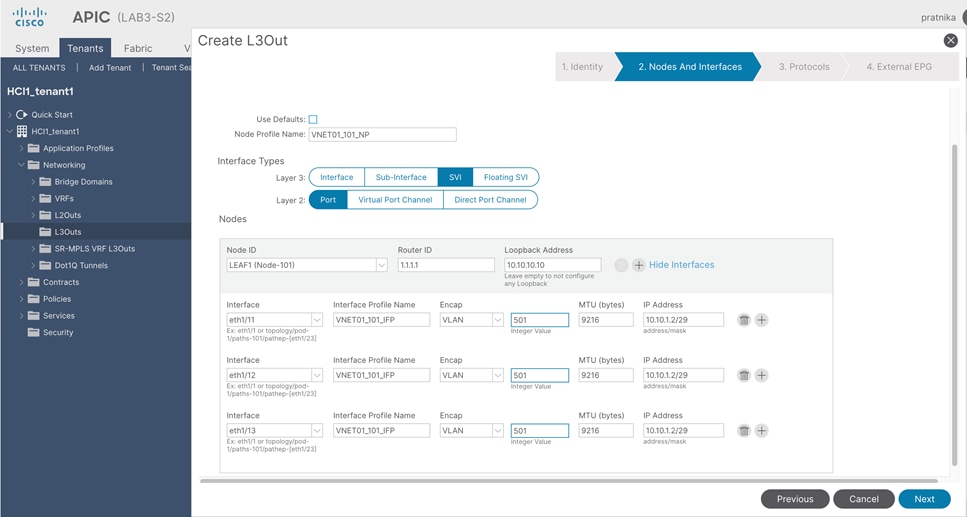Viewport: 967px width, 517px height.
Task: Click the Networking folder icon
Action: click(x=33, y=165)
